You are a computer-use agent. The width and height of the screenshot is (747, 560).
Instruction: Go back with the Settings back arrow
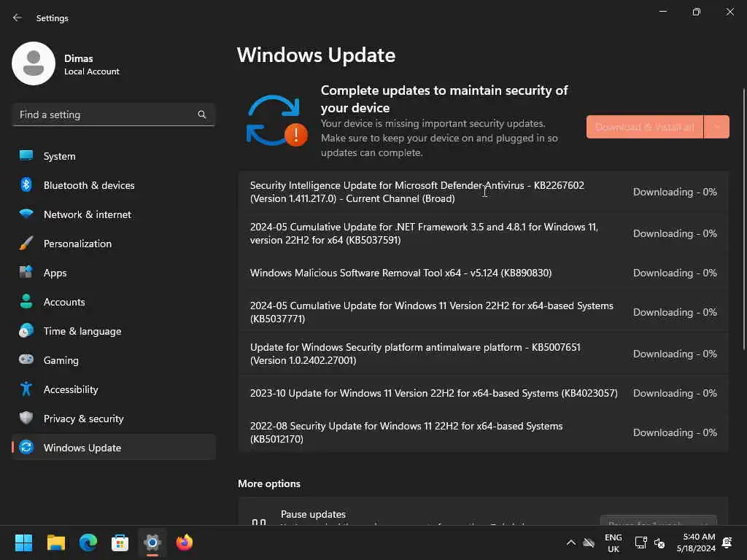pos(18,17)
